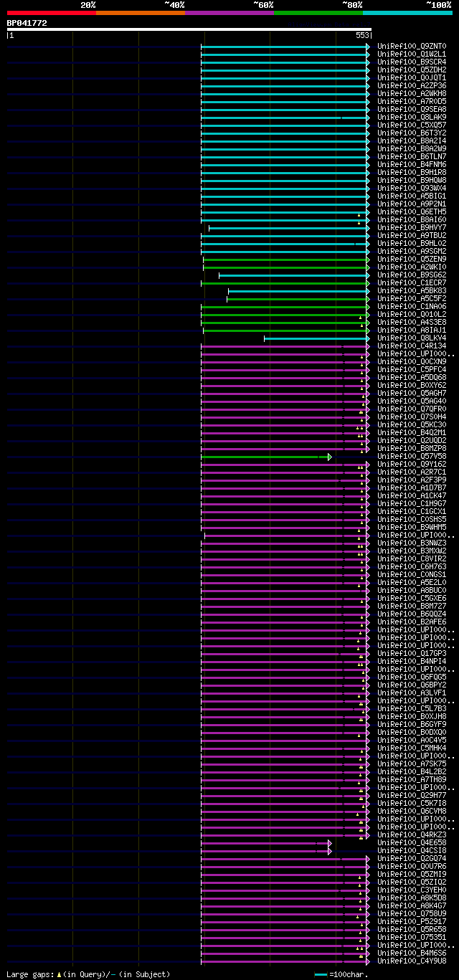The width and height of the screenshot is (459, 980).
Task: Click the query end position 553
Action: [362, 35]
